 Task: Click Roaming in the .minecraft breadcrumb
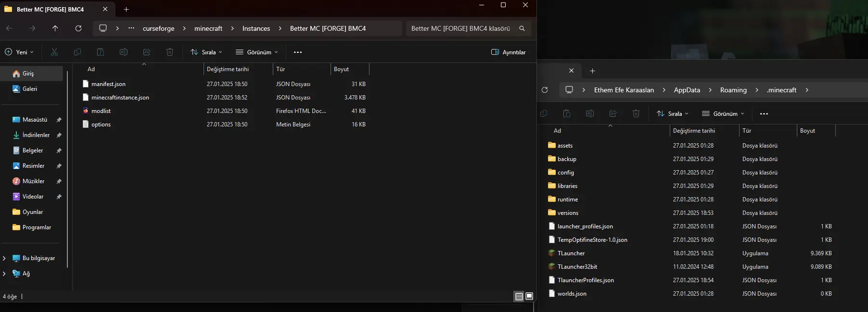(733, 90)
